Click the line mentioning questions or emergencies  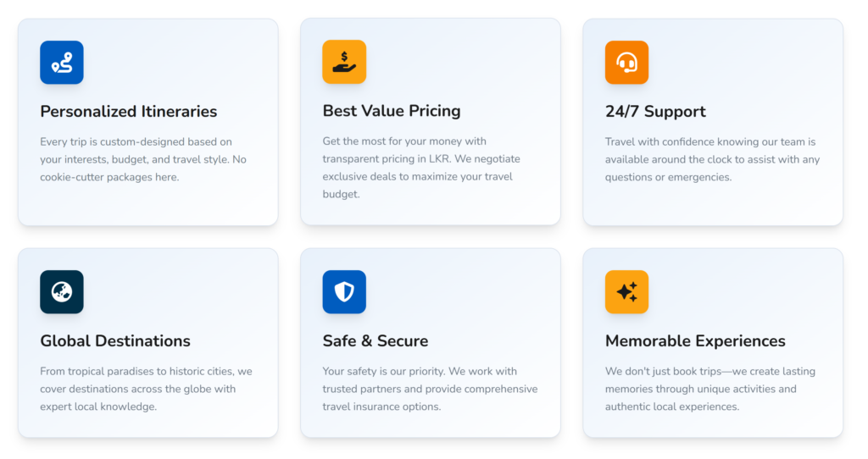pos(668,177)
